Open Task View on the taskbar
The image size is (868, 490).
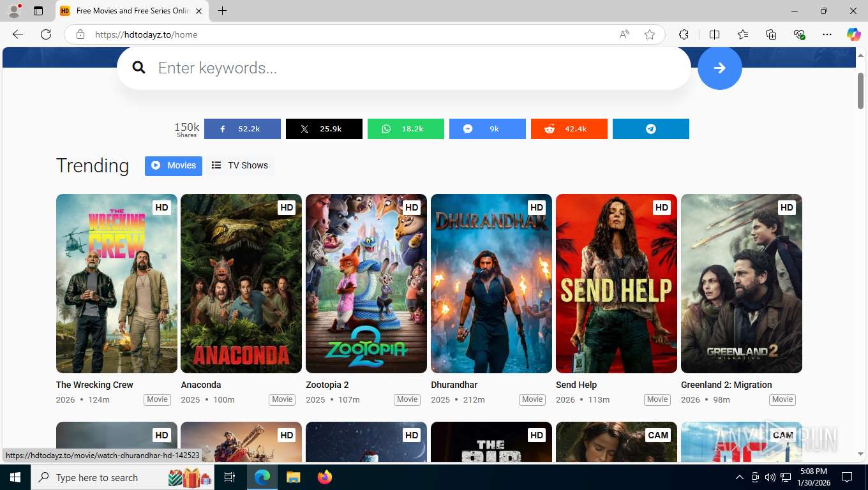[230, 477]
